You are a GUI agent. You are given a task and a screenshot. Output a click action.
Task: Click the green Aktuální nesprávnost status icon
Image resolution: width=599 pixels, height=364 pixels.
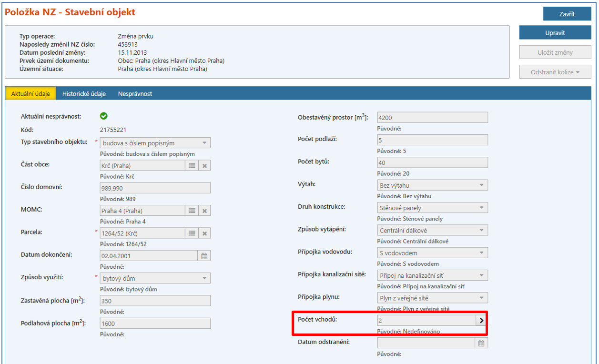coord(104,116)
